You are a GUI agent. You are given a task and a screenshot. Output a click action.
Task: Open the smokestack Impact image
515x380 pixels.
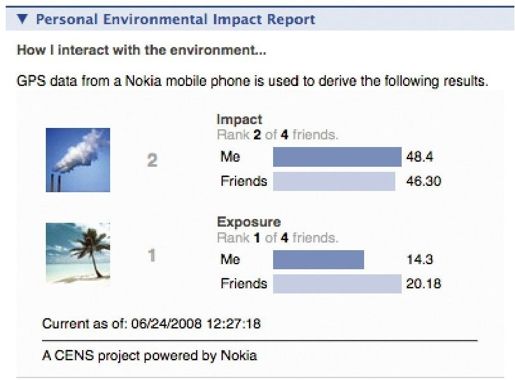point(78,160)
